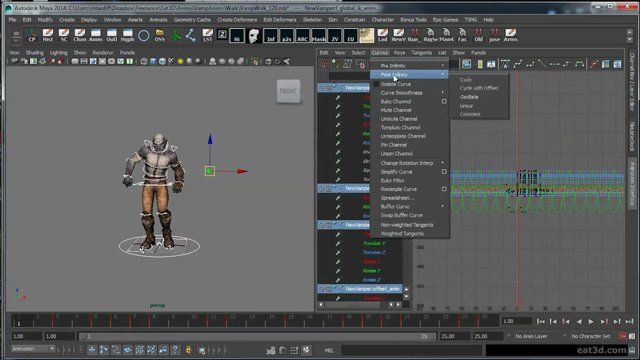This screenshot has width=640, height=360.
Task: Click the Chan shelf button
Action: tap(80, 36)
